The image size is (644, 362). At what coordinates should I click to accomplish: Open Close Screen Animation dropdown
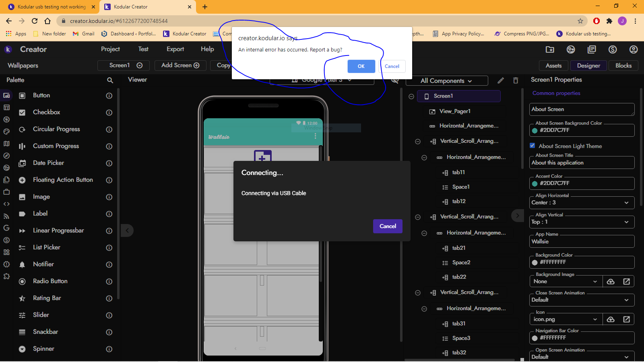[x=582, y=300]
